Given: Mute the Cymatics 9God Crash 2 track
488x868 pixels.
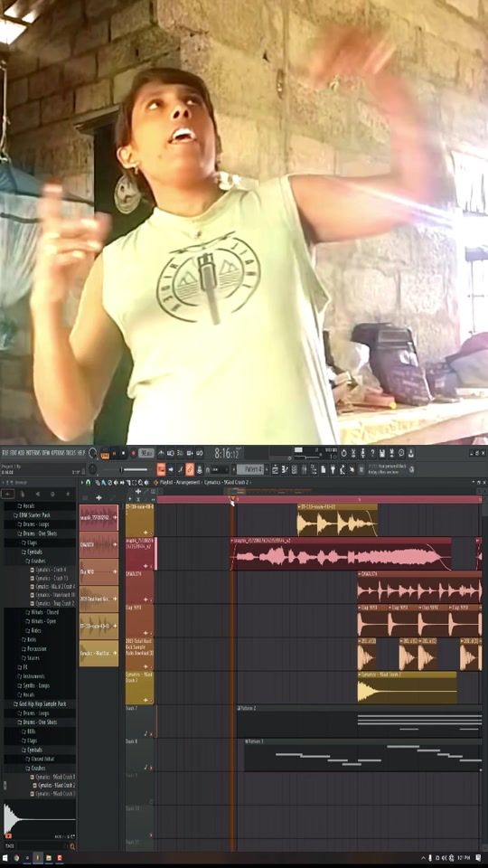Looking at the screenshot, I should coord(151,701).
